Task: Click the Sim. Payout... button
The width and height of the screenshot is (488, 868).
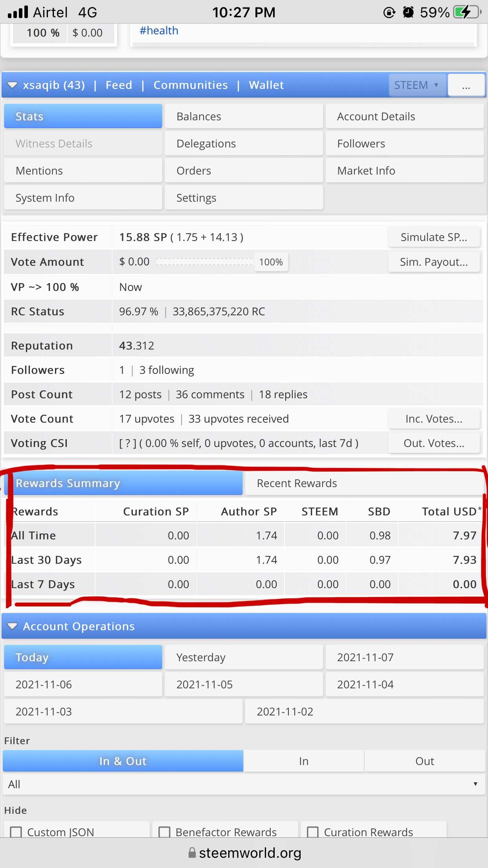Action: click(x=434, y=262)
